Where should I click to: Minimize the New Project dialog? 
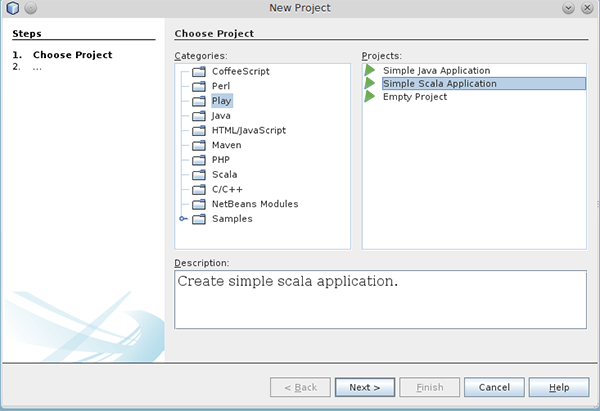click(x=568, y=8)
